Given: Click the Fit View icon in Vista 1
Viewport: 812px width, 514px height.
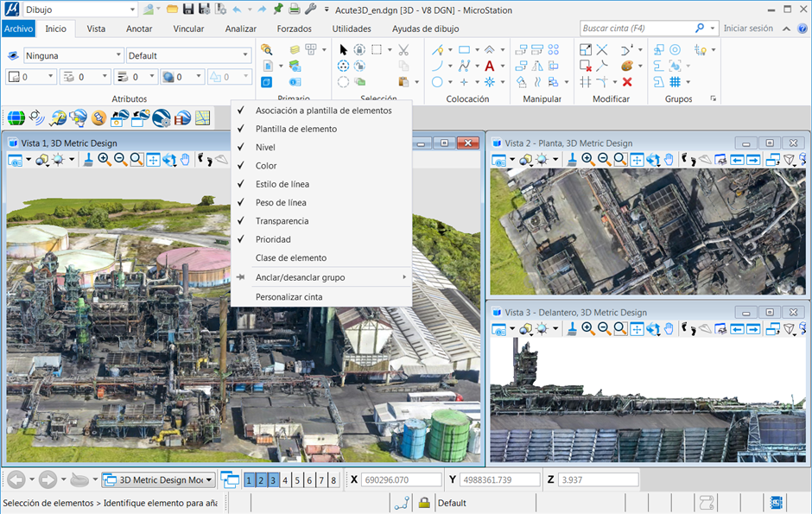Looking at the screenshot, I should pyautogui.click(x=153, y=160).
